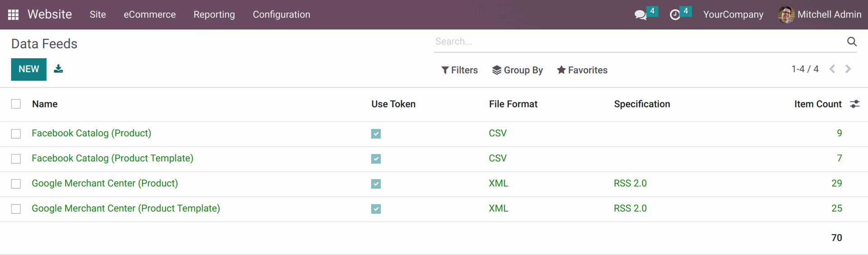868x255 pixels.
Task: Sort by Specification column header
Action: [x=642, y=104]
